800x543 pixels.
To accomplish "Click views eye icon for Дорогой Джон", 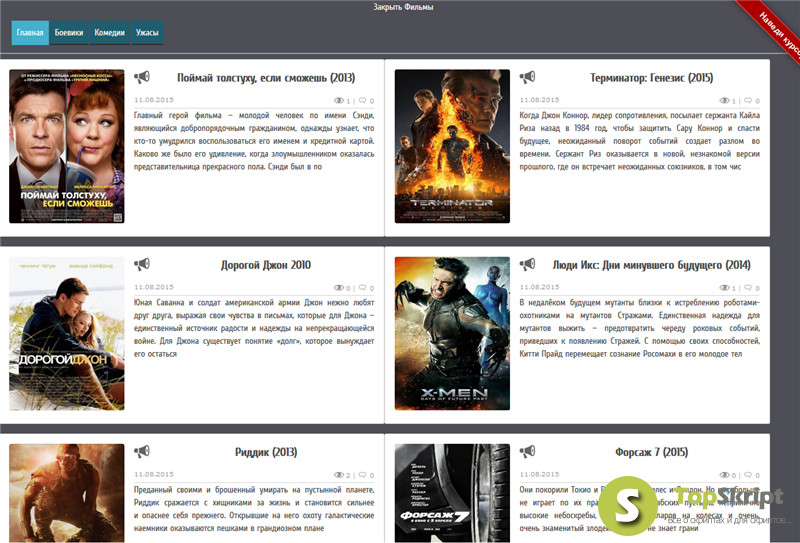I will click(339, 288).
